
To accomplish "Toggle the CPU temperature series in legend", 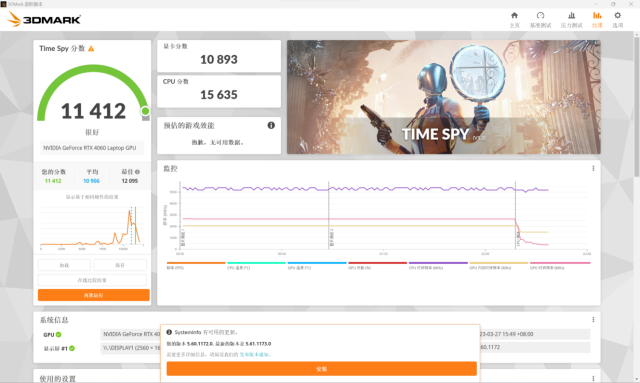I will [256, 265].
